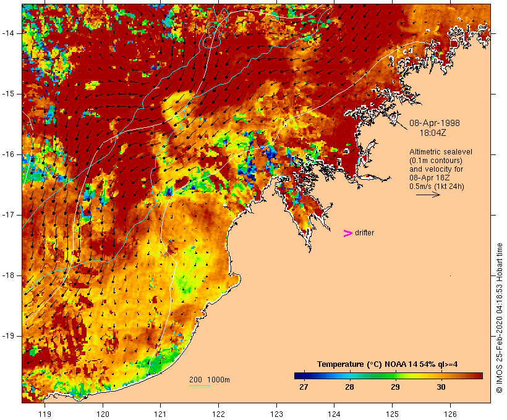Click the colorbar value 30
This screenshot has width=507, height=420.
(x=441, y=387)
